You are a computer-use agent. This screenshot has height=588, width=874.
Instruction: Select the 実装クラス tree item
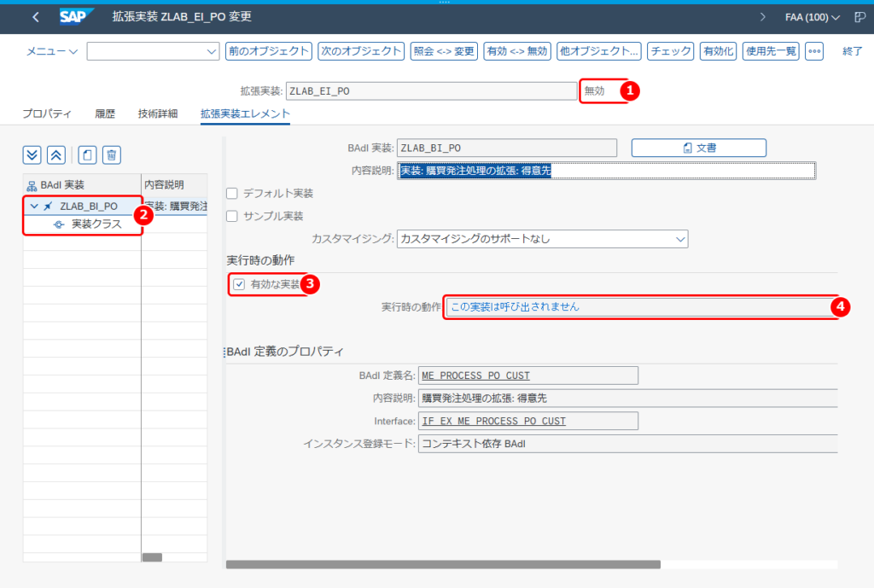[x=96, y=224]
